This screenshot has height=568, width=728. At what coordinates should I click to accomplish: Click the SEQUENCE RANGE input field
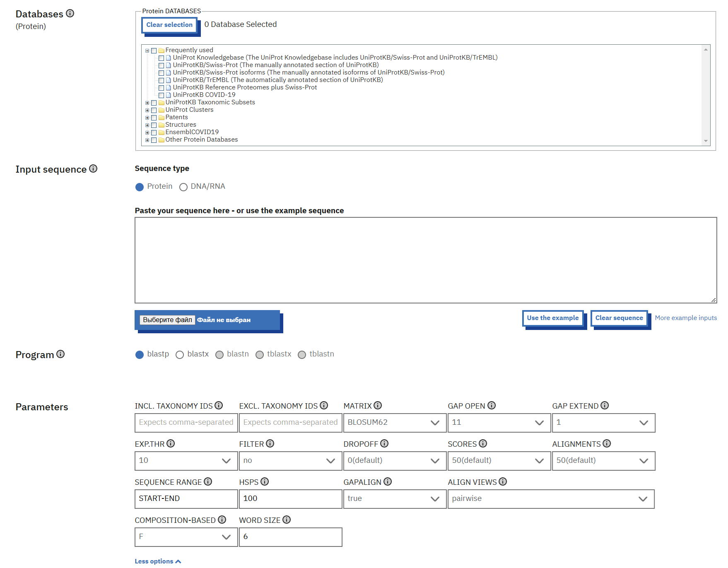(186, 499)
